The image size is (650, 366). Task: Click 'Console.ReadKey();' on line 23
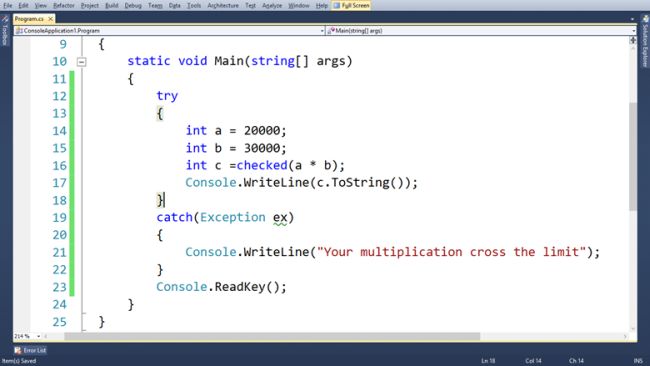(x=221, y=287)
